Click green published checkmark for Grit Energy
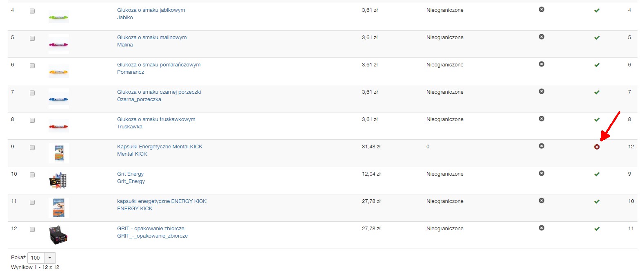 [597, 174]
